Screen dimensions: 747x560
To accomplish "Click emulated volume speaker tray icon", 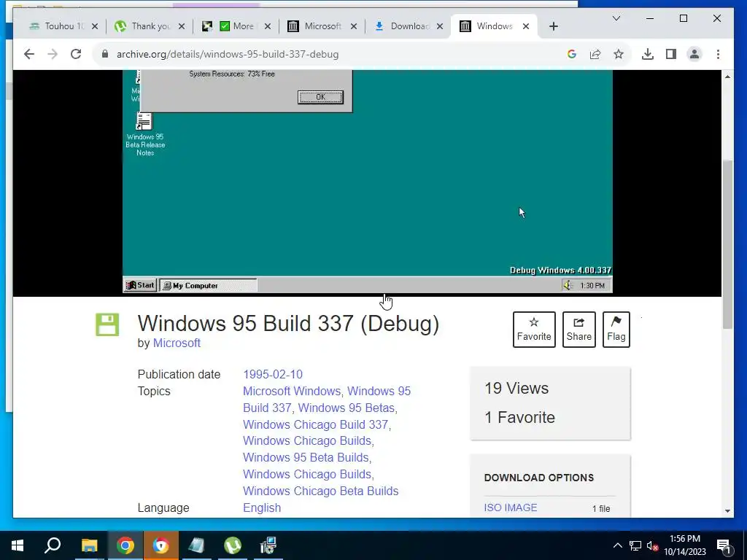I will tap(568, 285).
